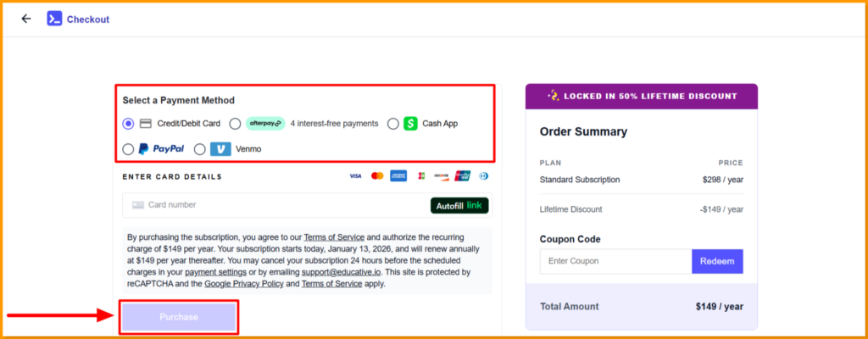Viewport: 868px width, 339px height.
Task: Select PayPal as payment method
Action: (x=129, y=149)
